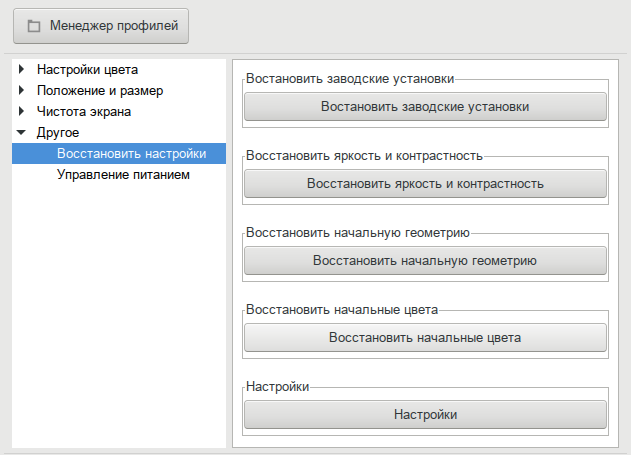Select Настройки цвета in the tree

(x=87, y=70)
